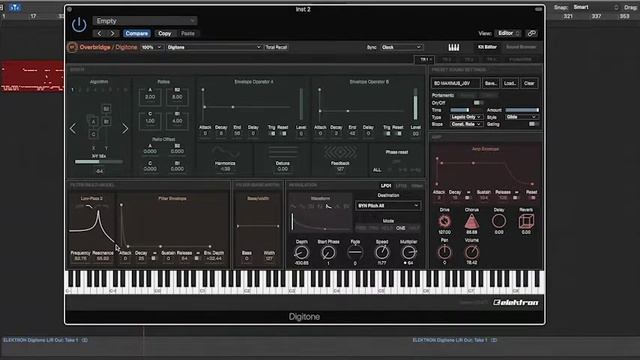Viewport: 640px width, 360px height.
Task: Select the TR 1 track tab
Action: click(x=425, y=60)
